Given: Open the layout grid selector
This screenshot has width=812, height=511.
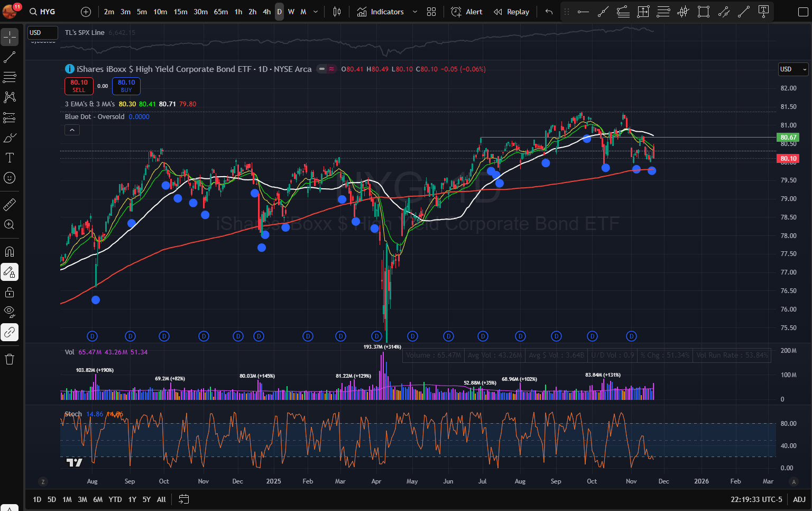Looking at the screenshot, I should click(431, 12).
